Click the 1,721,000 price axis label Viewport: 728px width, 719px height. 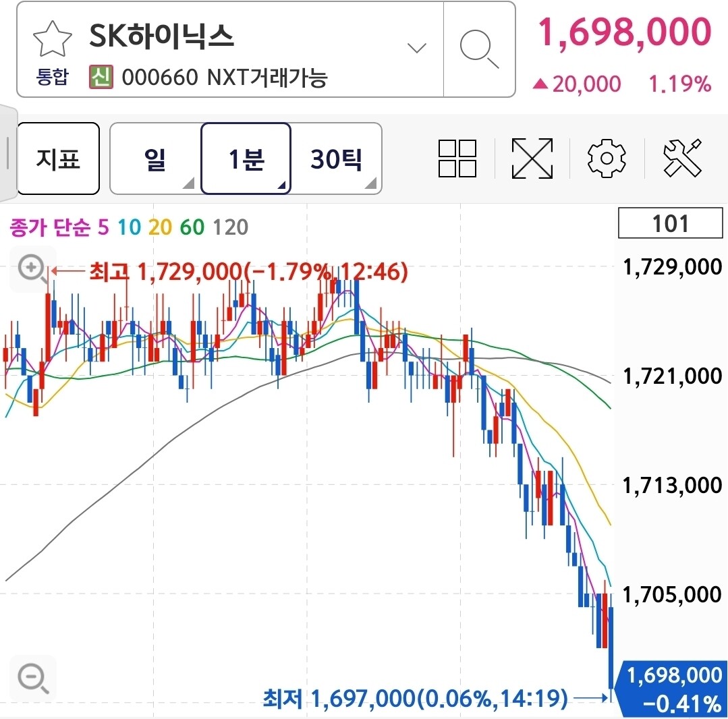(x=672, y=376)
